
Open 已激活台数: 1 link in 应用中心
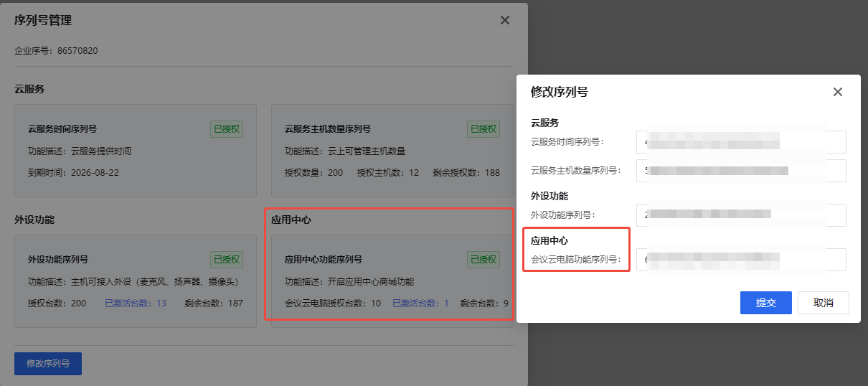(x=420, y=303)
